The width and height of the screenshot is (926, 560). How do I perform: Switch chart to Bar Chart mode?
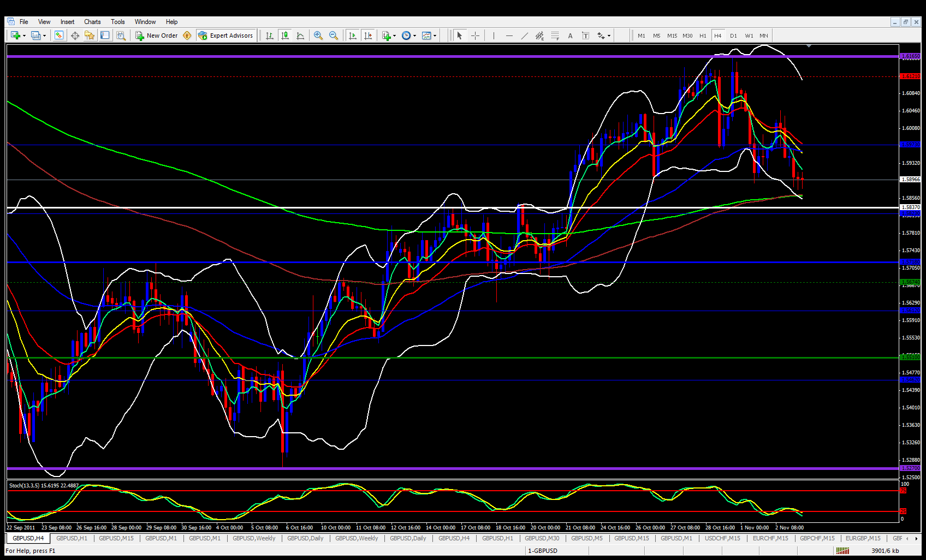270,35
